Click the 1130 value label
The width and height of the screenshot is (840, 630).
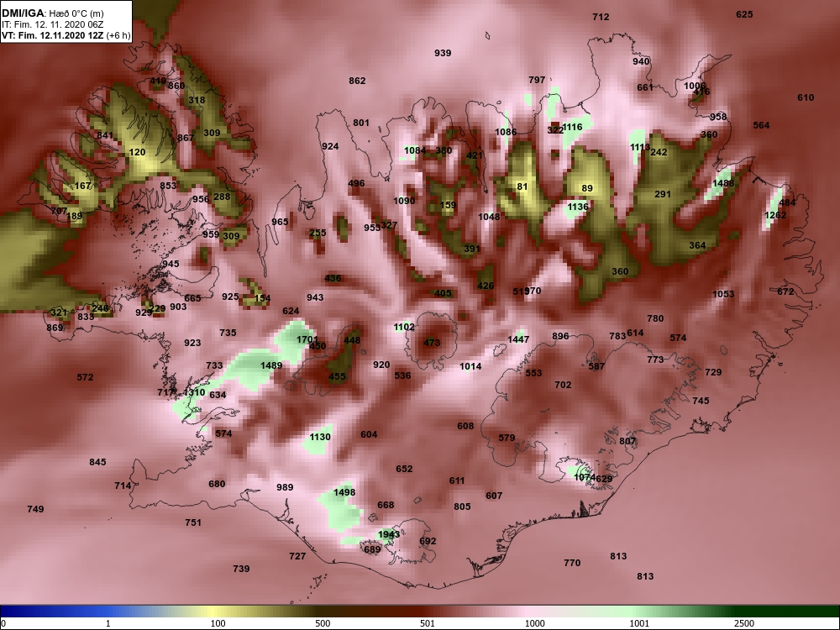click(320, 437)
